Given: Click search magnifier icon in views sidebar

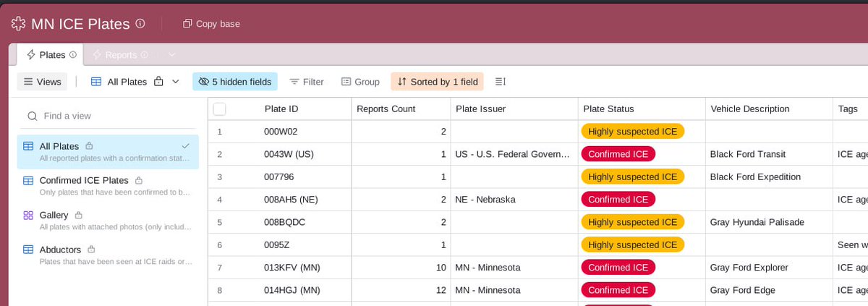Looking at the screenshot, I should click(32, 116).
